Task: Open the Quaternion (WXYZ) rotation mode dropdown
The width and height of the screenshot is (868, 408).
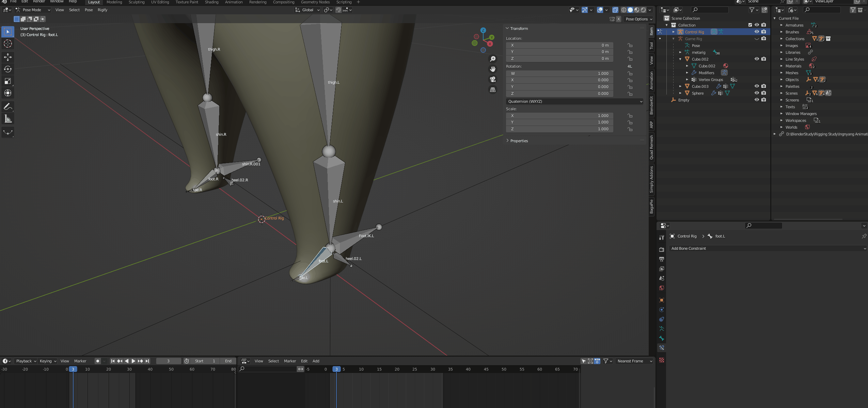Action: (574, 101)
